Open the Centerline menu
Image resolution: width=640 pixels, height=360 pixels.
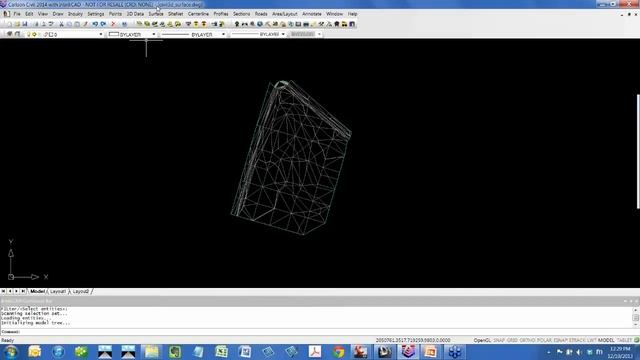[198, 14]
